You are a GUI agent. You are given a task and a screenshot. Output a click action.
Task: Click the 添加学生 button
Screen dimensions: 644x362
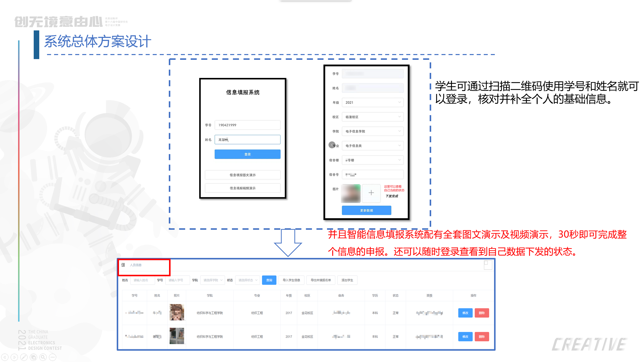pos(347,280)
